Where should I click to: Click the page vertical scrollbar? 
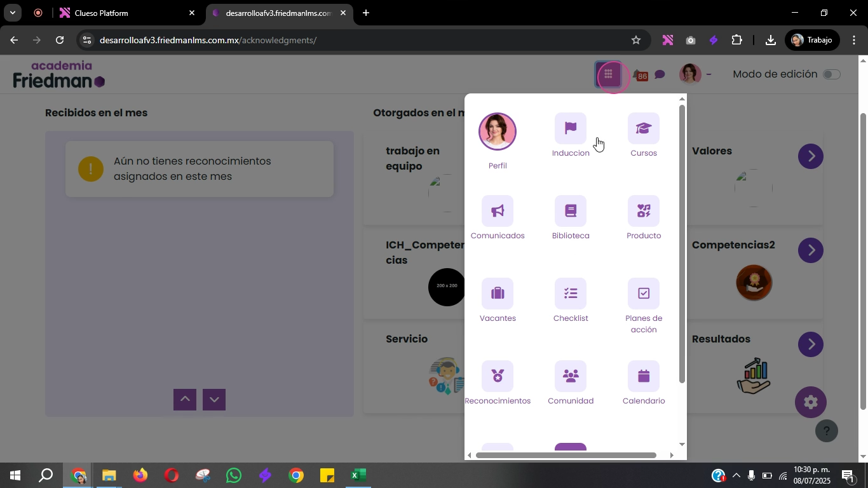tap(863, 261)
